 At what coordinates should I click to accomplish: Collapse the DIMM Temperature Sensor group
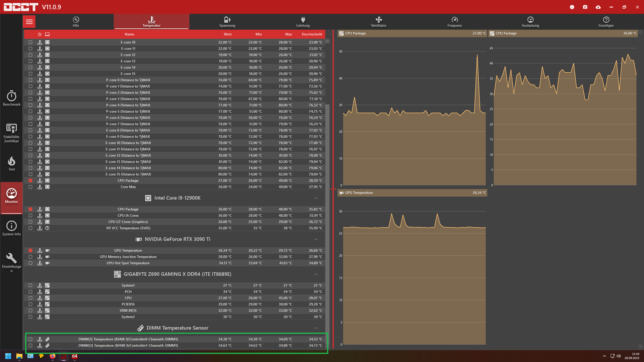(x=316, y=328)
